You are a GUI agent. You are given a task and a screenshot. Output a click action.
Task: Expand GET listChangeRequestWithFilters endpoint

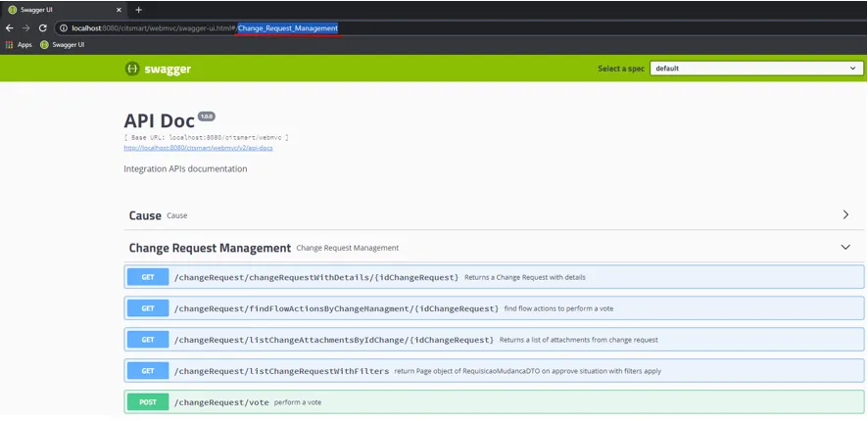494,371
